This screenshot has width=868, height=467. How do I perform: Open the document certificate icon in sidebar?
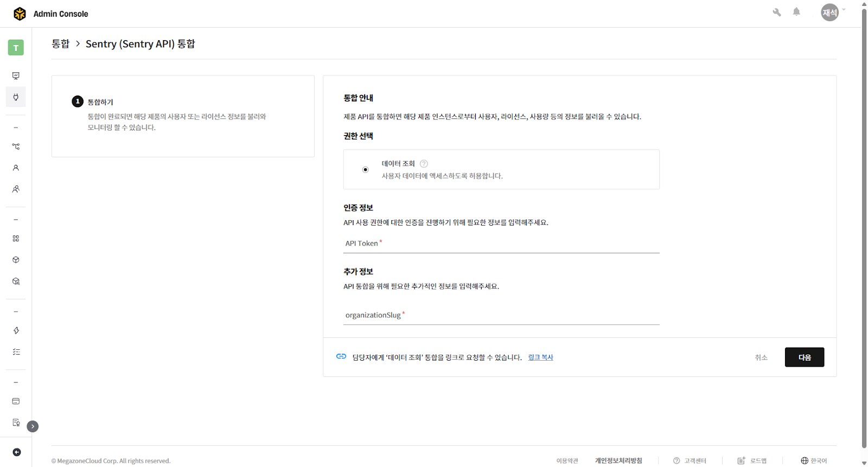16,423
